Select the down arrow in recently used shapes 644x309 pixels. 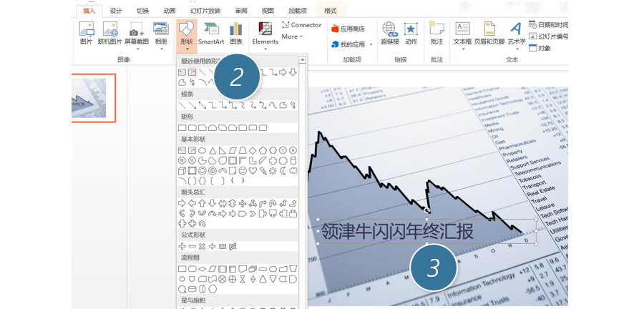click(x=293, y=73)
